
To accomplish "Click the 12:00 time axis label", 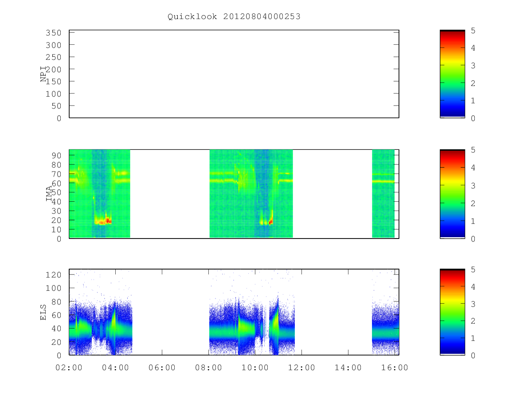I will [302, 368].
